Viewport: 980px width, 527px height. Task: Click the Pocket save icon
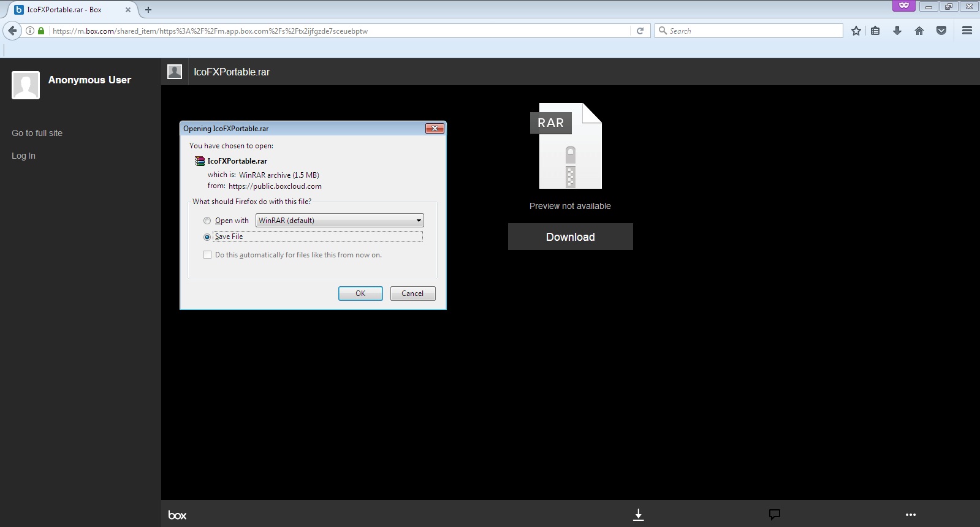(x=941, y=31)
